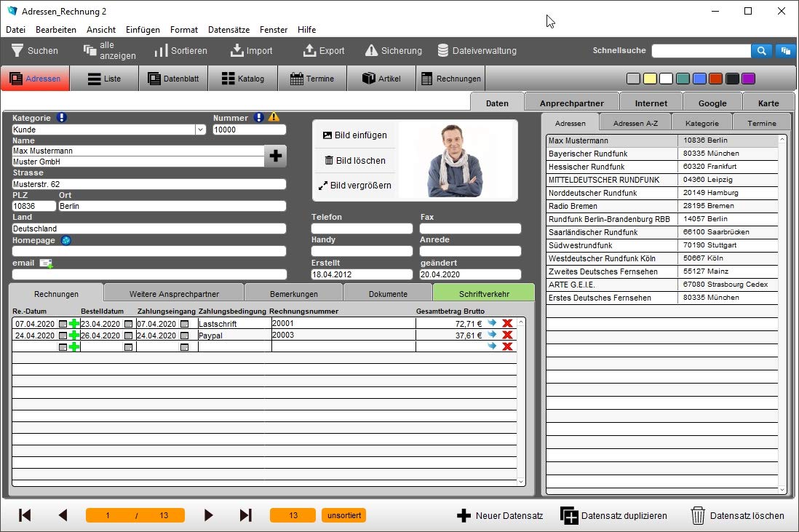Image resolution: width=799 pixels, height=532 pixels.
Task: Click the plus icon beside Name field
Action: 276,156
